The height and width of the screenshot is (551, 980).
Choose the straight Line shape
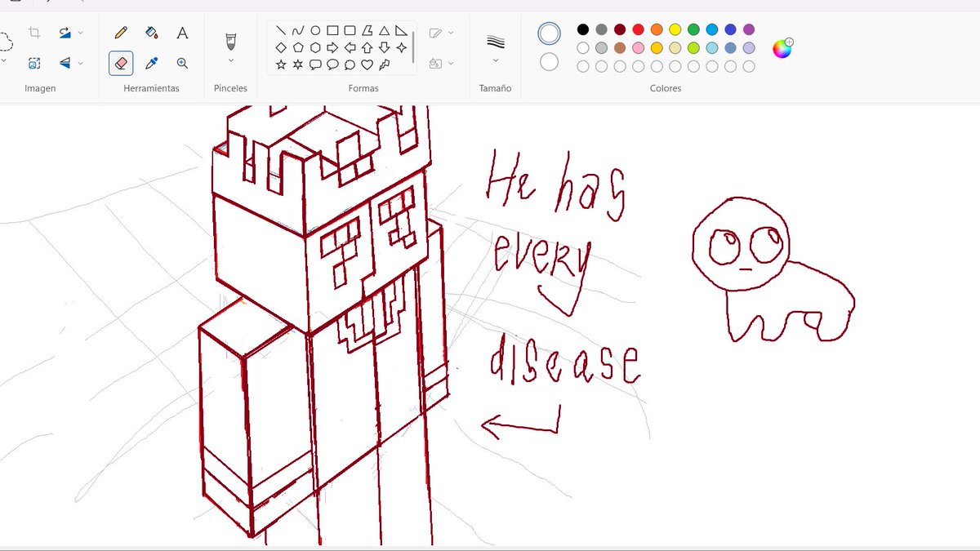click(x=281, y=31)
